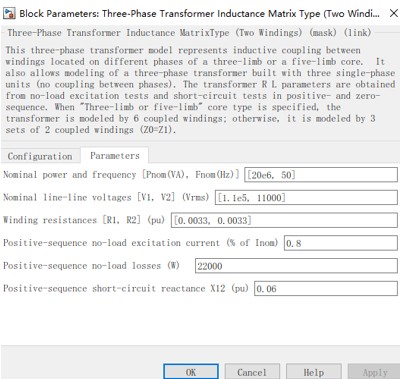
Task: Select the short-circuit reactance X12 field
Action: 326,289
